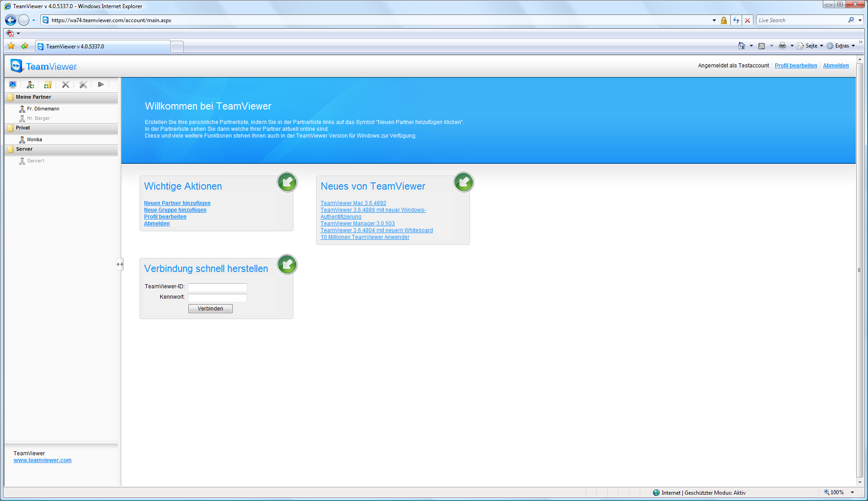This screenshot has width=868, height=501.
Task: Start a connection with the play arrow icon
Action: point(101,85)
